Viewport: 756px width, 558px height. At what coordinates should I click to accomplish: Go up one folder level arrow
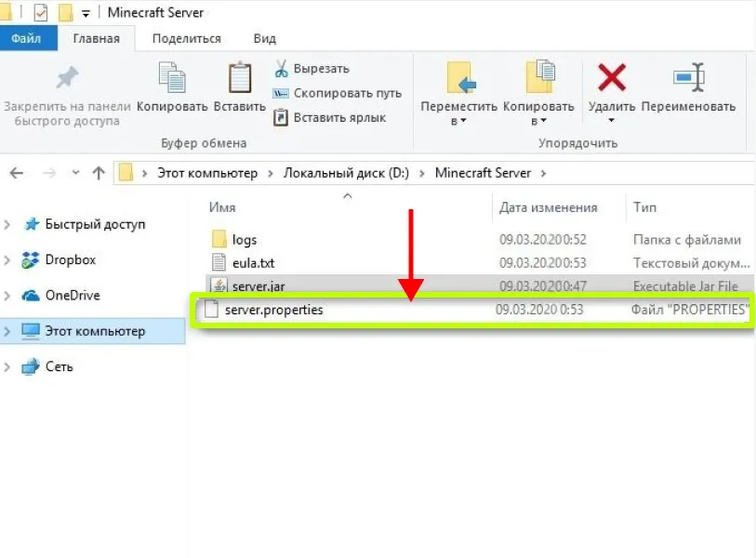pyautogui.click(x=99, y=173)
